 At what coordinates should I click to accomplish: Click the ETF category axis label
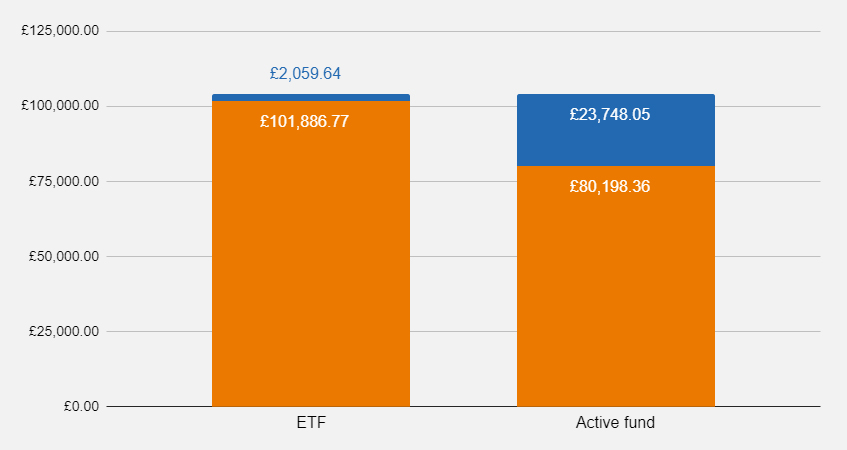[311, 423]
